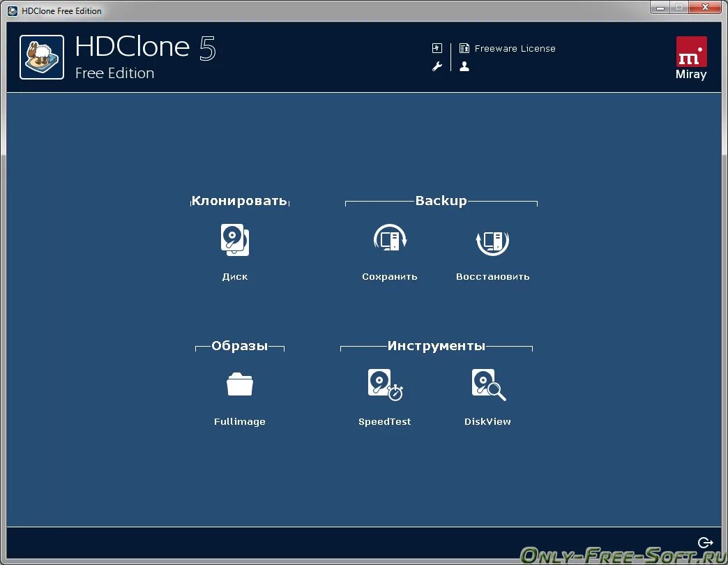Minimize the HDClone window
This screenshot has width=728, height=565.
[x=660, y=8]
